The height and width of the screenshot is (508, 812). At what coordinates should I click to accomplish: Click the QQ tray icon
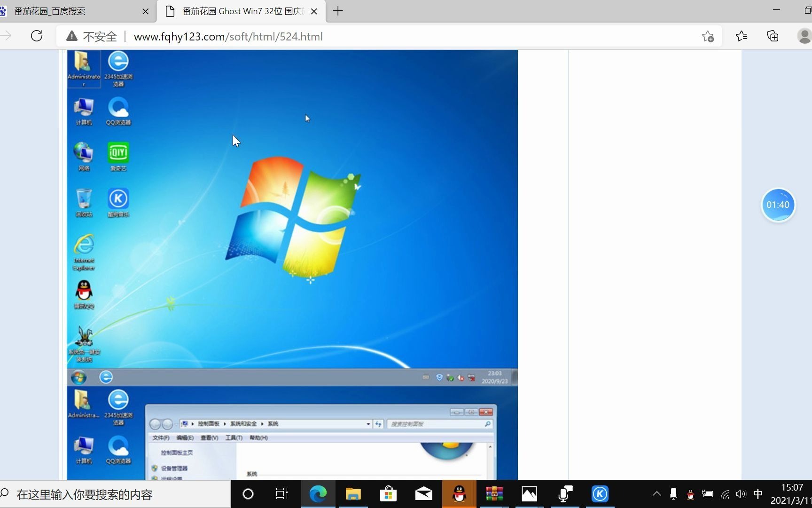pyautogui.click(x=690, y=494)
